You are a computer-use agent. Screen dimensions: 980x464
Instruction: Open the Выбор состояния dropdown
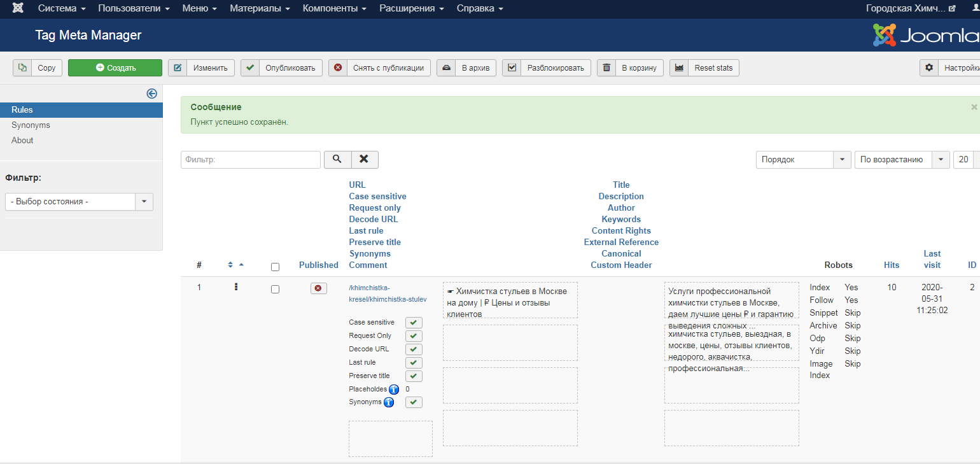79,202
